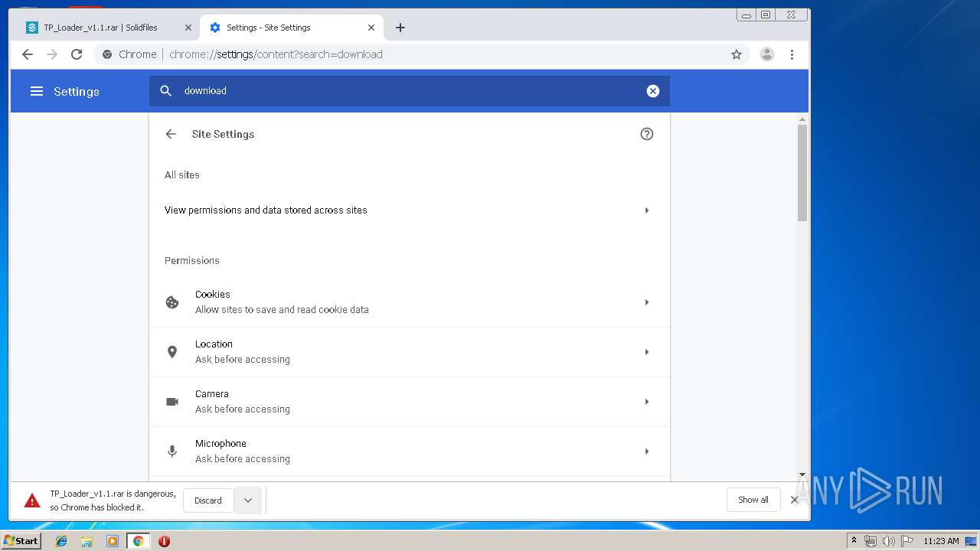The height and width of the screenshot is (551, 980).
Task: Click red Opera icon in taskbar
Action: point(164,541)
